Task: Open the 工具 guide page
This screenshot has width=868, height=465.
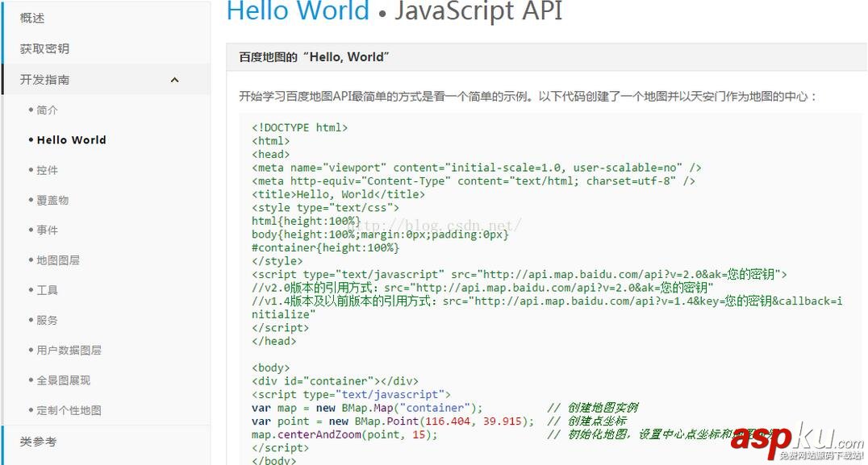Action: (x=47, y=290)
